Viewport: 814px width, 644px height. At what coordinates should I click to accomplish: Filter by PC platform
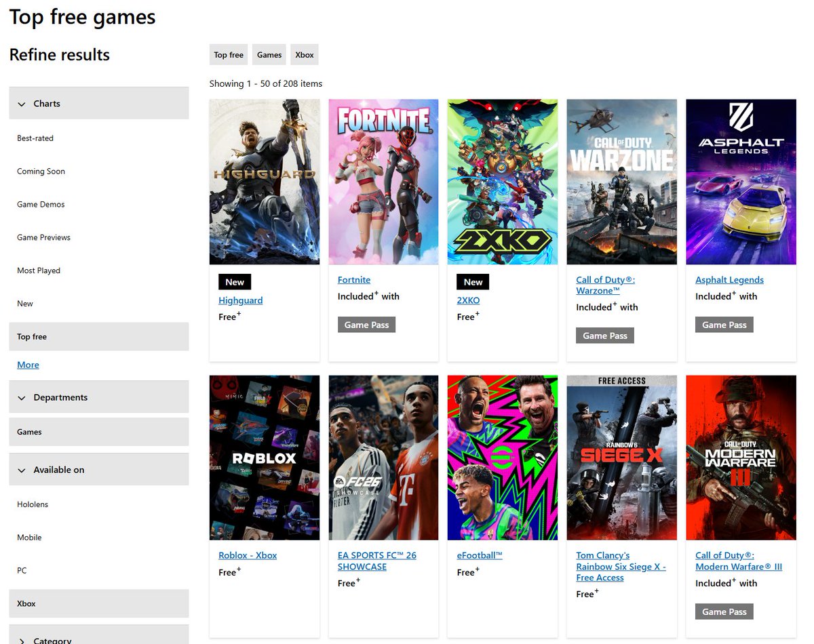click(22, 571)
